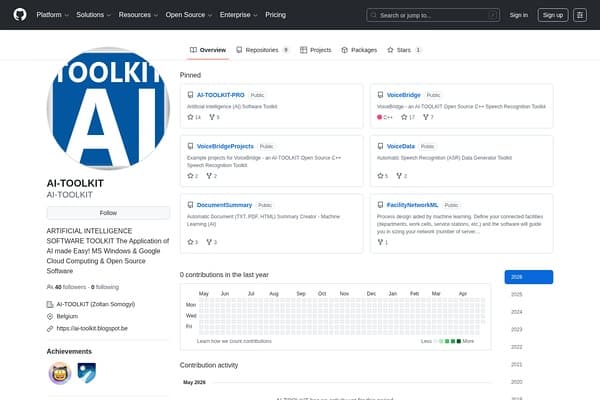Image resolution: width=600 pixels, height=400 pixels.
Task: Click the Packages tab cube icon
Action: tap(344, 50)
